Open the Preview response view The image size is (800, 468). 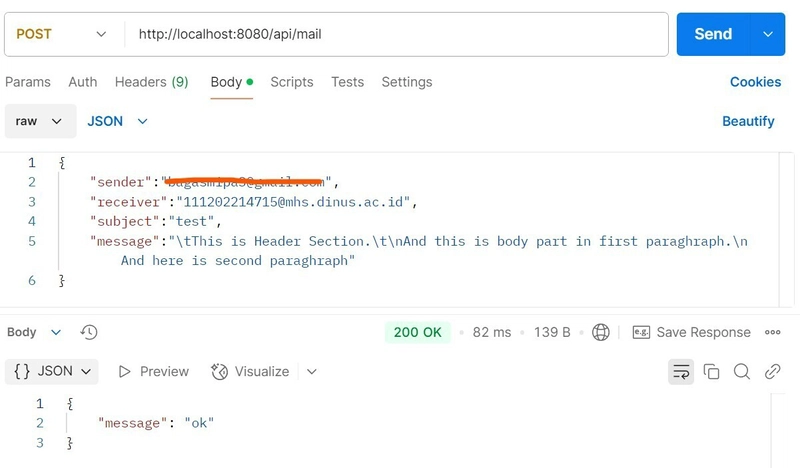[x=154, y=372]
